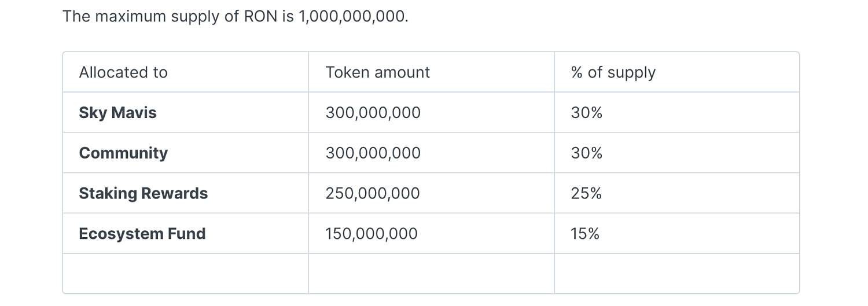Click the '% of supply' column header
Viewport: 868px width, 306px height.
(613, 72)
